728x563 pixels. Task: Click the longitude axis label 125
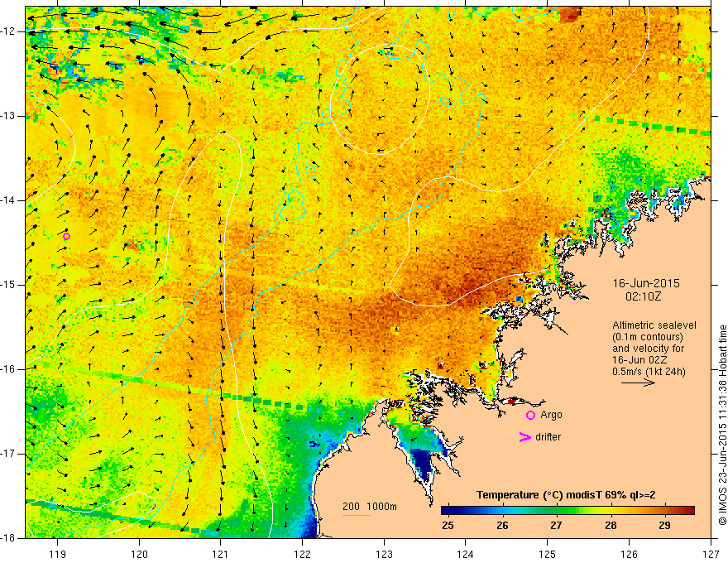(x=548, y=554)
